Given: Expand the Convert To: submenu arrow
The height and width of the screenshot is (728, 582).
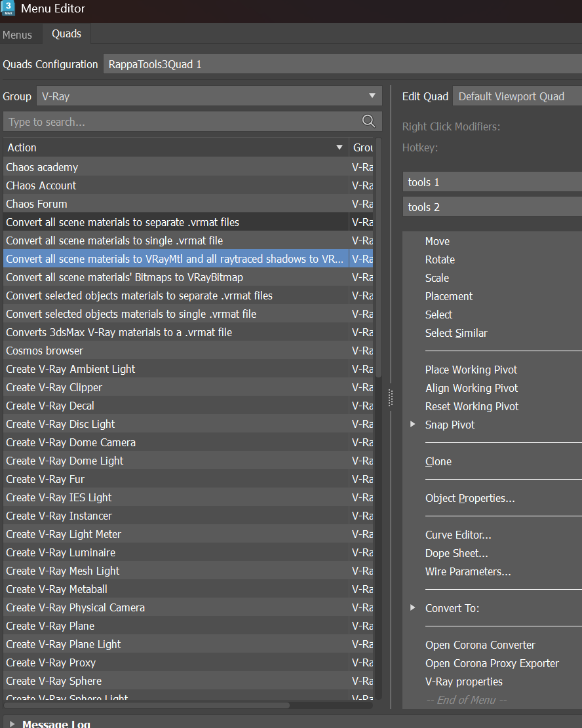Looking at the screenshot, I should point(412,607).
